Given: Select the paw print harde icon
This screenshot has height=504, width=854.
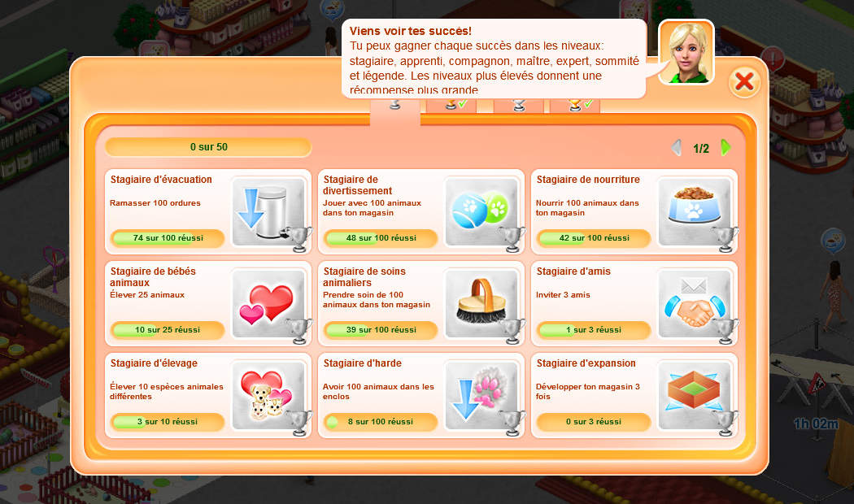Looking at the screenshot, I should coord(481,396).
